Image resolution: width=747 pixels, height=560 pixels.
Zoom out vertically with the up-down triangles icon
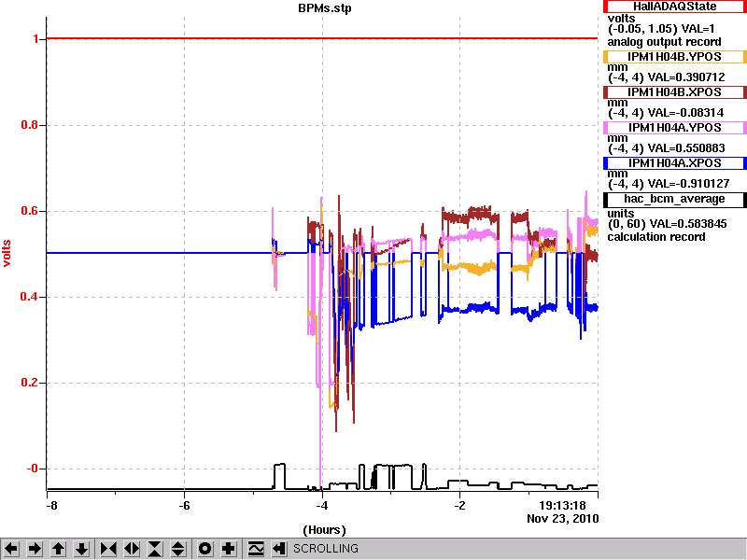178,549
